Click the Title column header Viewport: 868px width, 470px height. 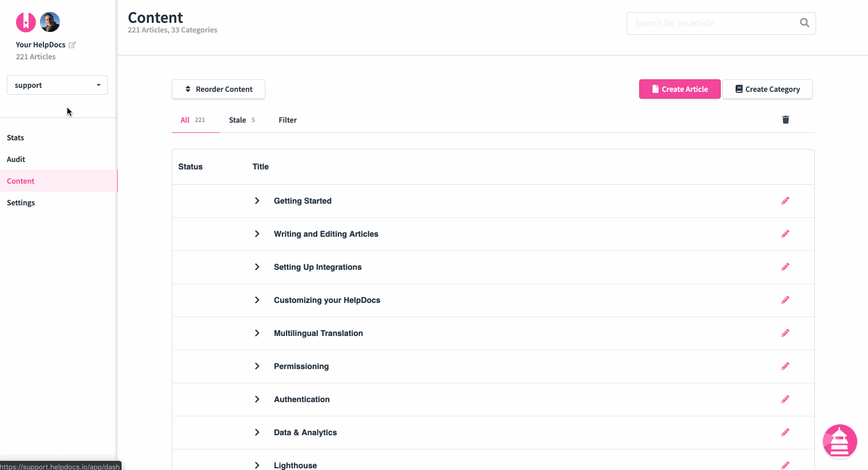(261, 167)
